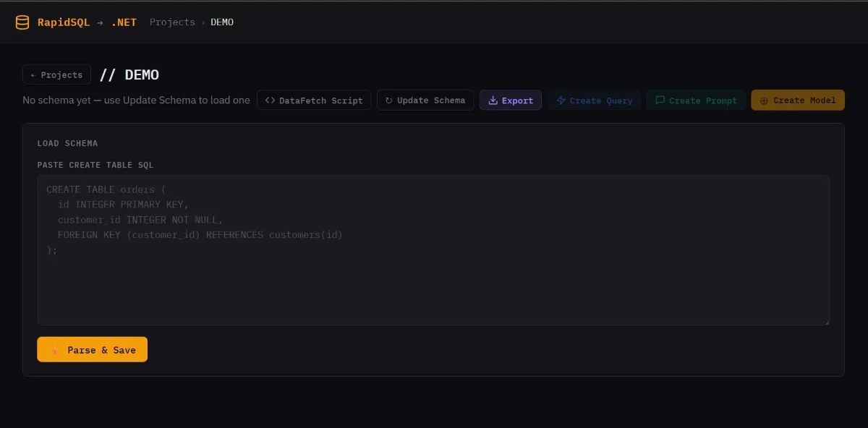
Task: Open the RapidSQL home link
Action: point(63,22)
